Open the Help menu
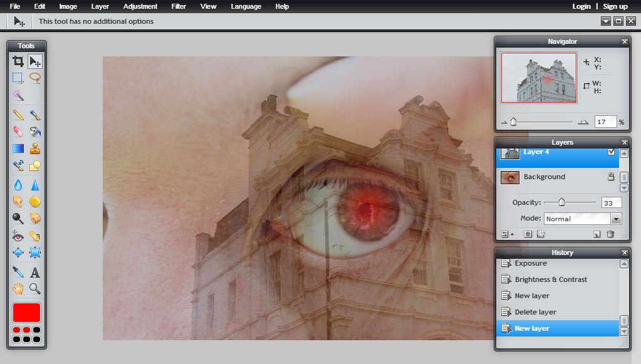641x364 pixels. point(282,6)
